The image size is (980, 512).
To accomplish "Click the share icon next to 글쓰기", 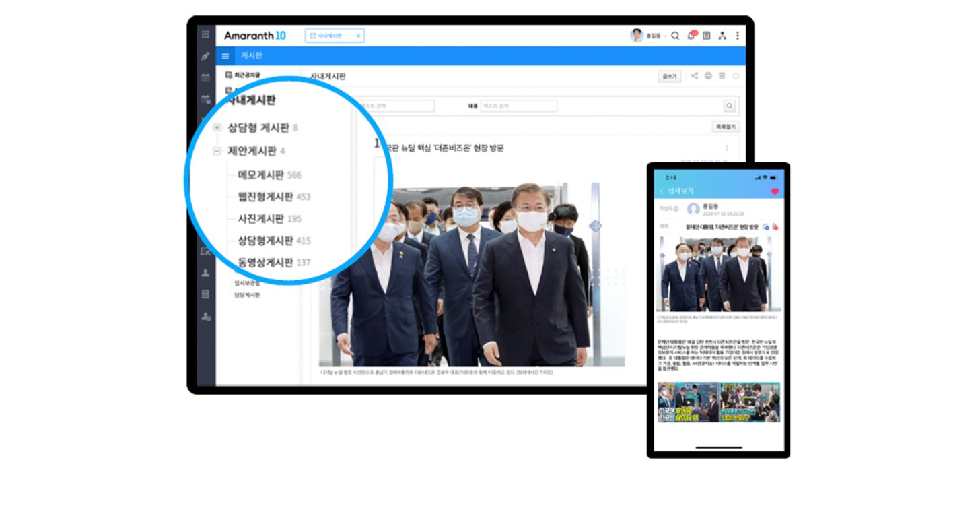I will (x=694, y=76).
